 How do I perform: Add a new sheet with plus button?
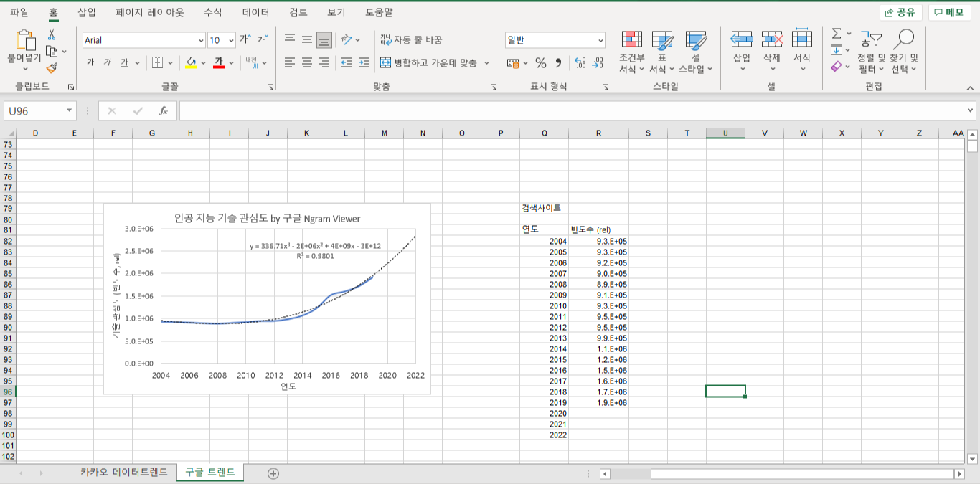(x=273, y=473)
